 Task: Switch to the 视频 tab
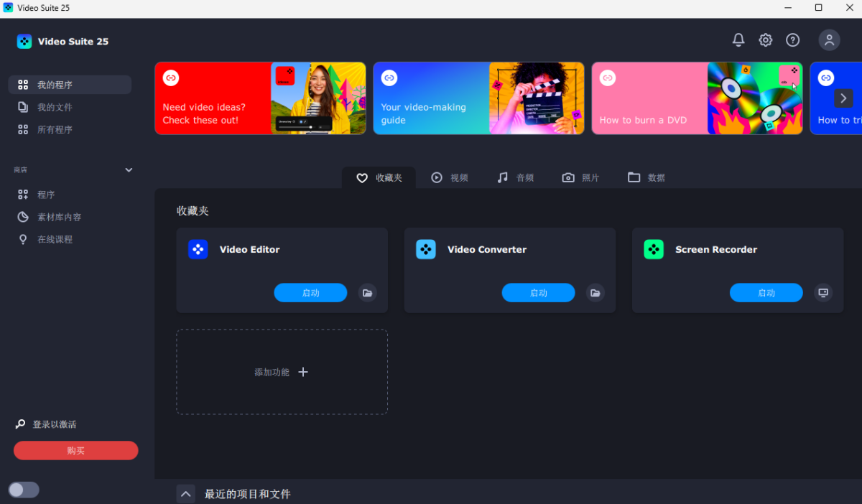coord(450,177)
